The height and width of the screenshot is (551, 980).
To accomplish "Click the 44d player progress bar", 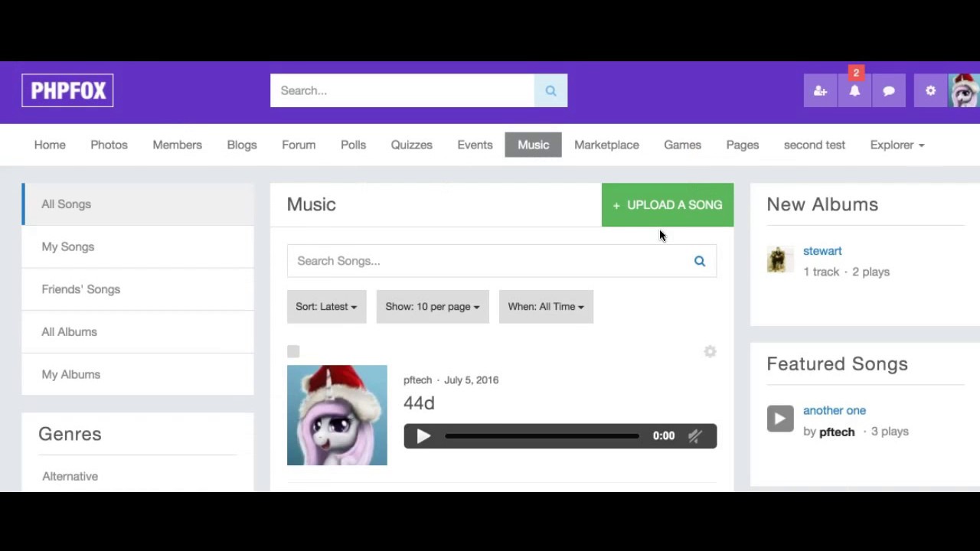I will [542, 436].
